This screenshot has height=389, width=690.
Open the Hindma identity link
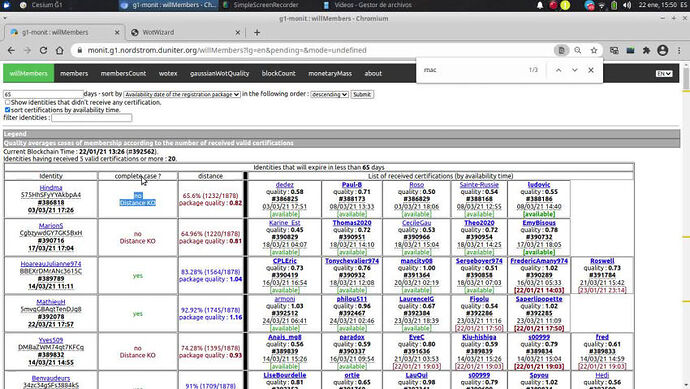click(51, 188)
